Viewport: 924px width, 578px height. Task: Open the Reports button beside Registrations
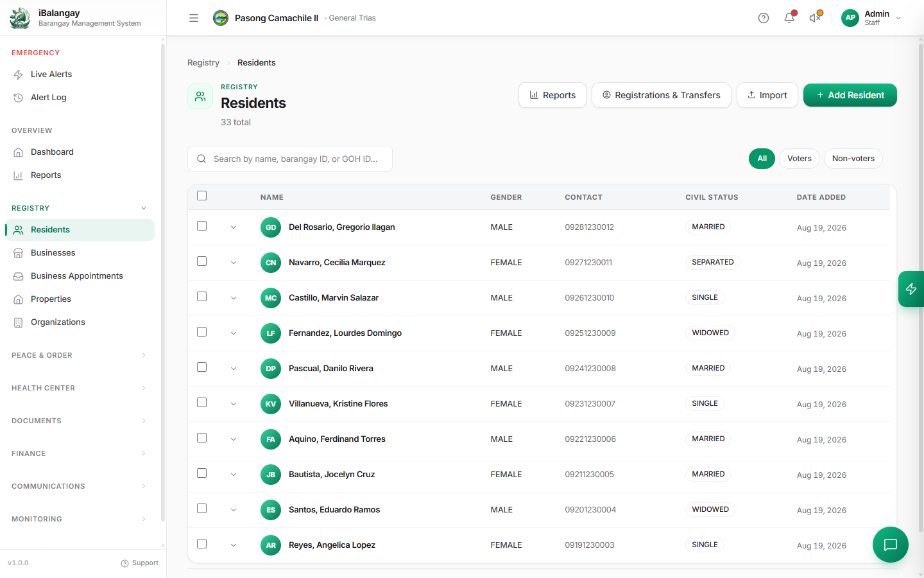coord(552,95)
